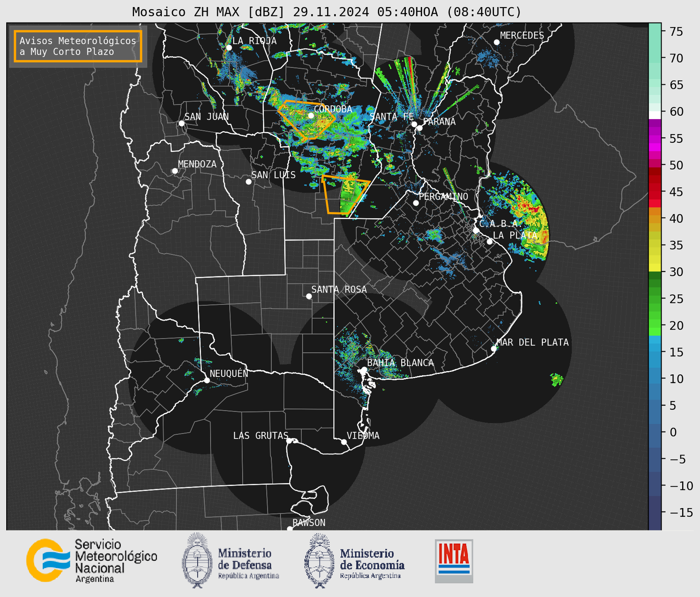
Task: Click the Ministerio de Economía crest
Action: click(319, 560)
